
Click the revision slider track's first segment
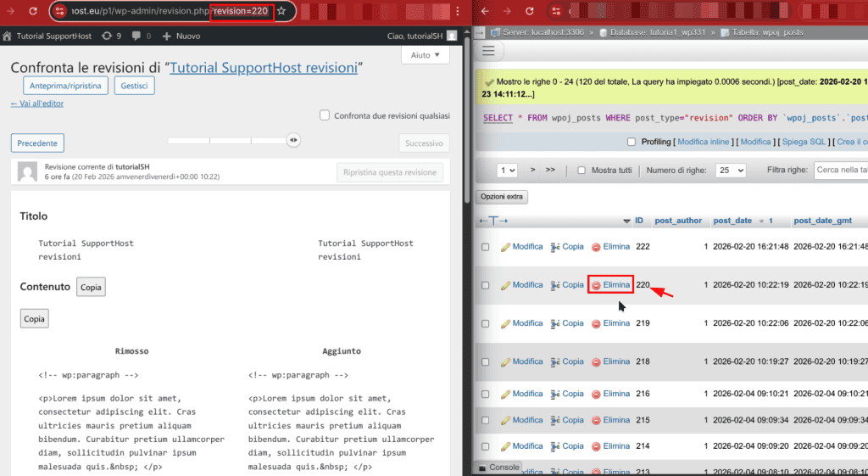tap(189, 141)
